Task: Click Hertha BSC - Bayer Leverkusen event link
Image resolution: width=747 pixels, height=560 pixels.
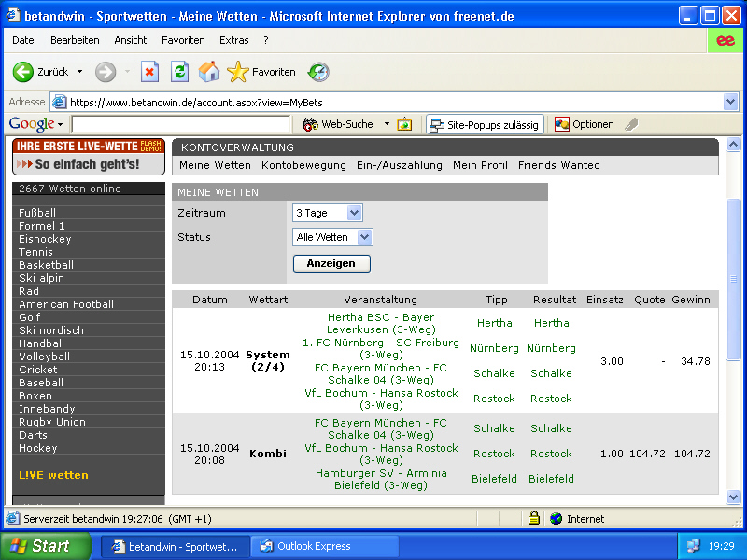Action: (381, 323)
